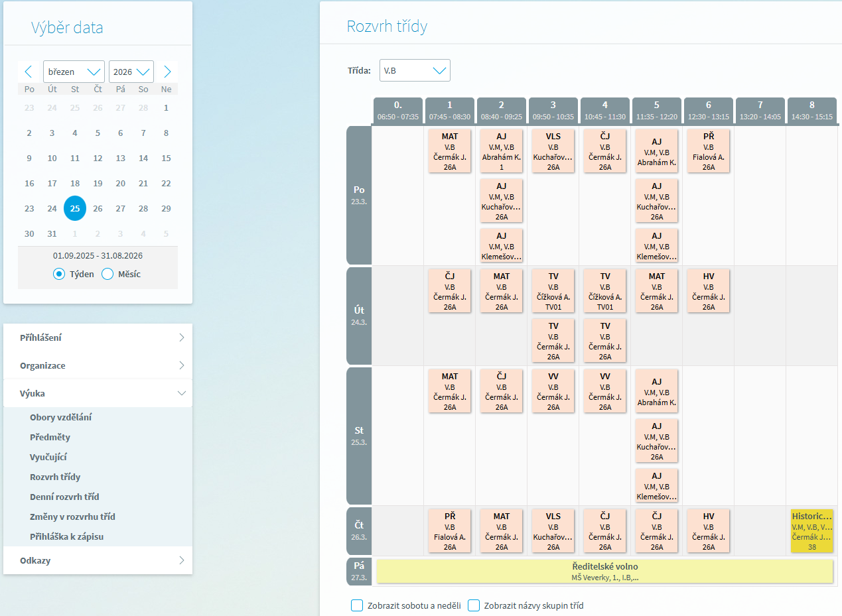842x616 pixels.
Task: Open the Třída dropdown showing V.B
Action: [415, 70]
